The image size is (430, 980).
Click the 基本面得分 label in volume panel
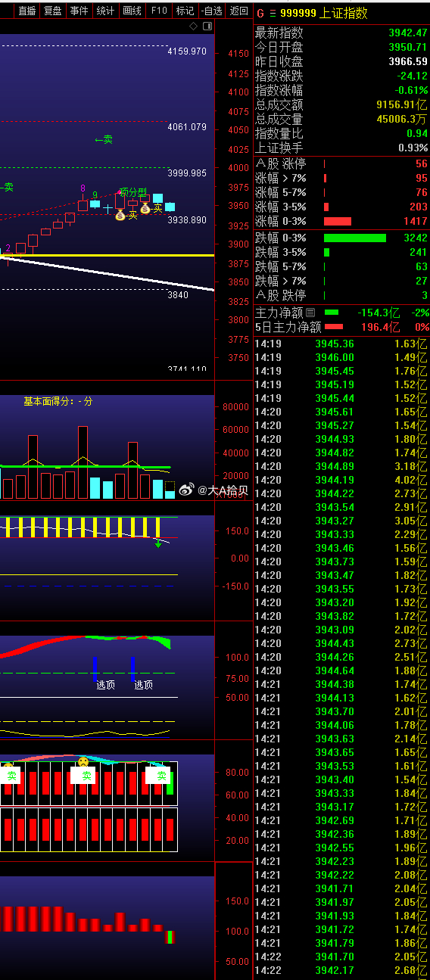[x=58, y=402]
